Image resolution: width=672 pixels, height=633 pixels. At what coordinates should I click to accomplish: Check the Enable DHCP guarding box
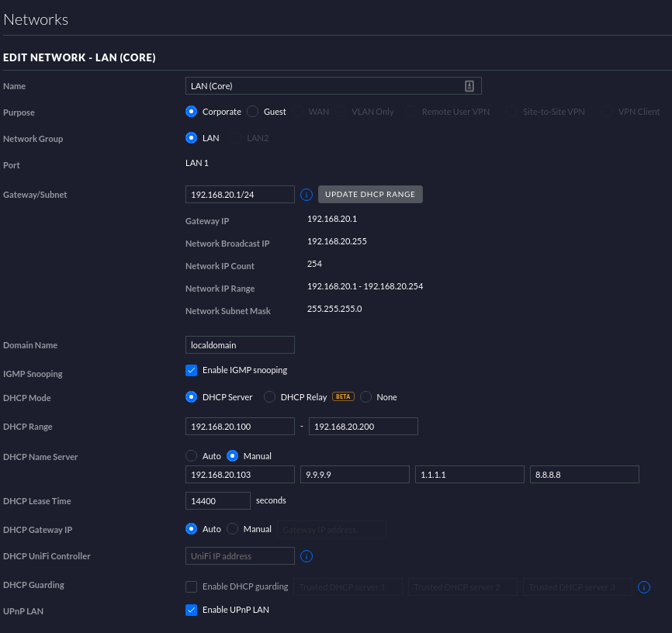[x=192, y=586]
